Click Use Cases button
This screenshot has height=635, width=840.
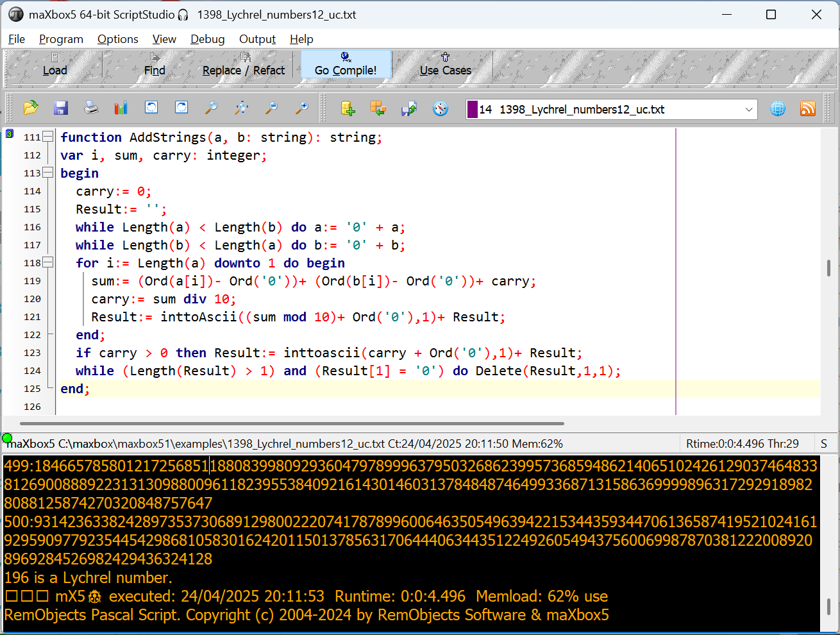point(446,64)
